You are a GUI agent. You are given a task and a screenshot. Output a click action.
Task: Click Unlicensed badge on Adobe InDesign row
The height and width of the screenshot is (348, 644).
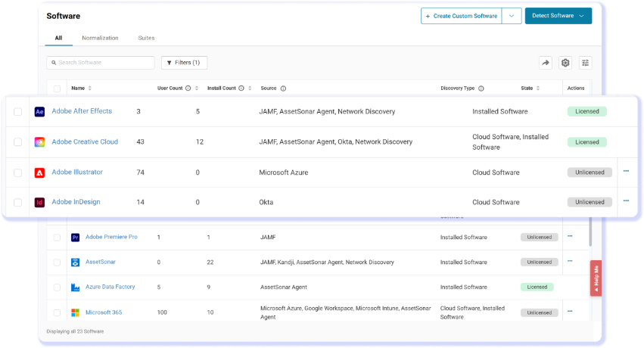pyautogui.click(x=590, y=202)
